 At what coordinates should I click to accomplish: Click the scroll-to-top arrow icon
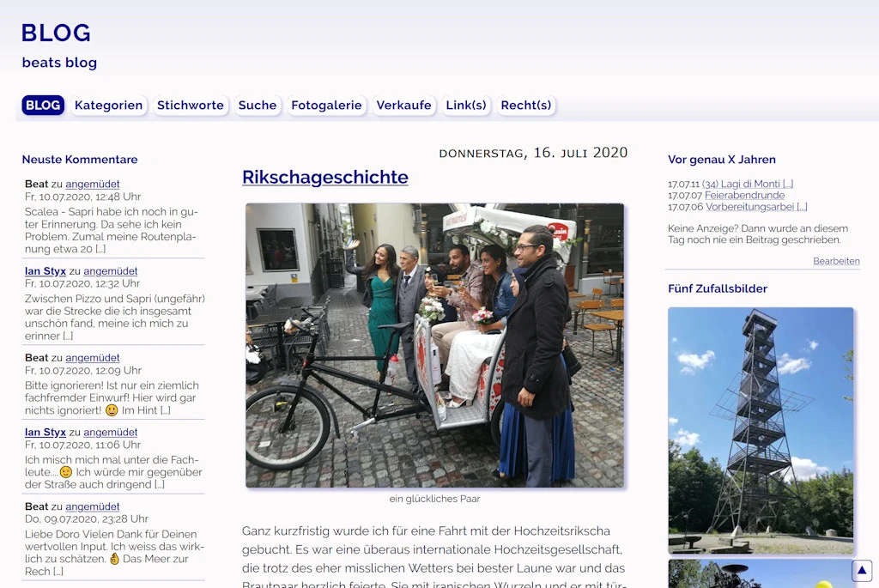(x=862, y=570)
